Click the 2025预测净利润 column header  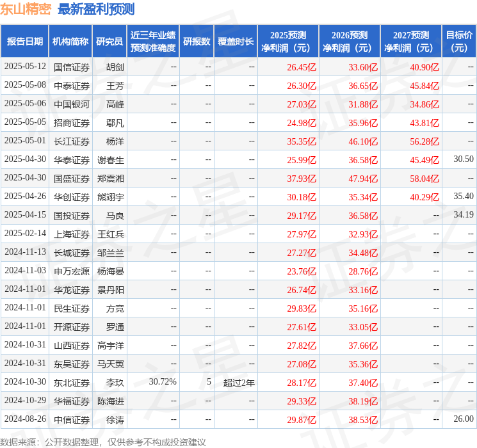click(x=288, y=42)
